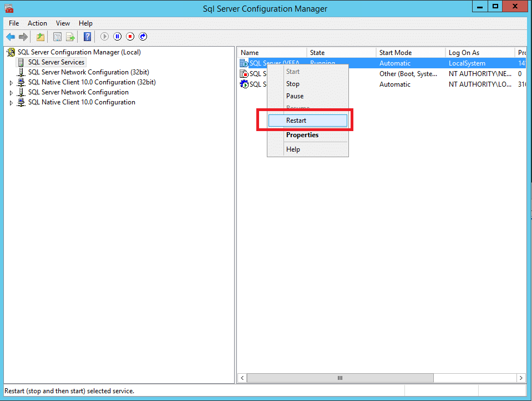532x401 pixels.
Task: Click the SQL Native Client 10.0 Configuration (32bit) icon
Action: click(21, 82)
